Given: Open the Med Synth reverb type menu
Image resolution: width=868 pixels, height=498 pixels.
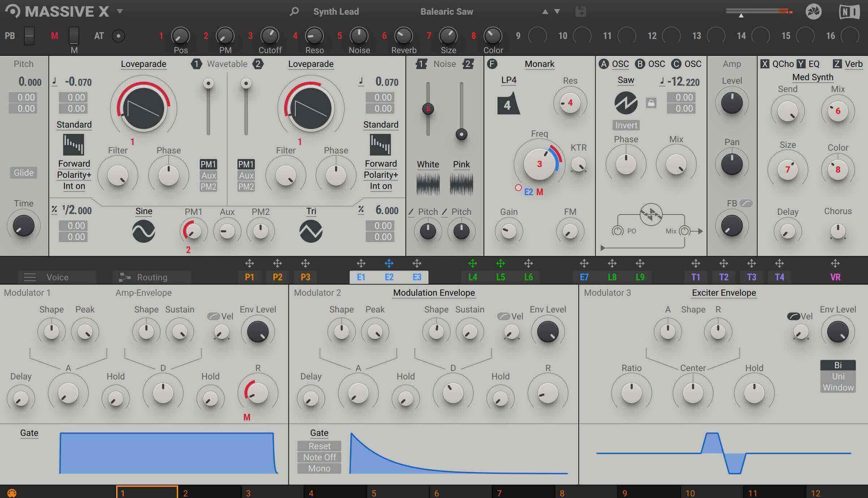Looking at the screenshot, I should (813, 77).
